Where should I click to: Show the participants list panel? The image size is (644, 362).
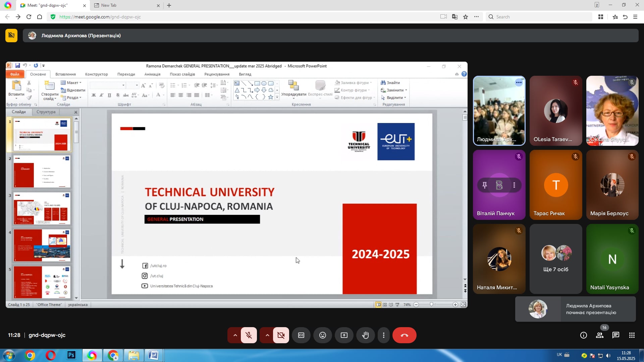(600, 335)
